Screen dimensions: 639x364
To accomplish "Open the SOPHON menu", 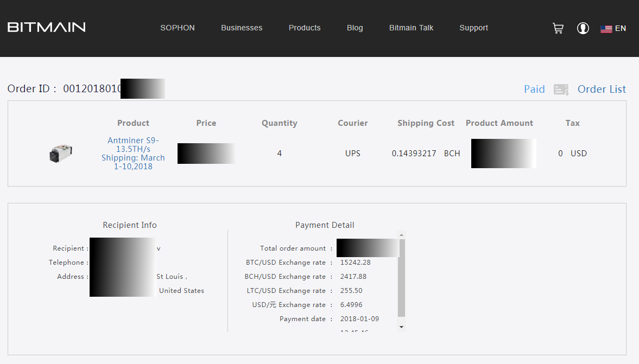I will point(178,28).
